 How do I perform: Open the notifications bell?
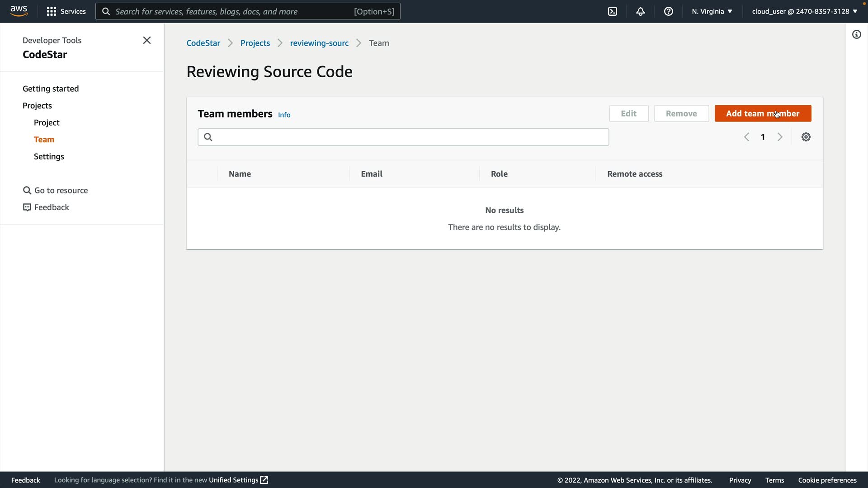point(641,11)
